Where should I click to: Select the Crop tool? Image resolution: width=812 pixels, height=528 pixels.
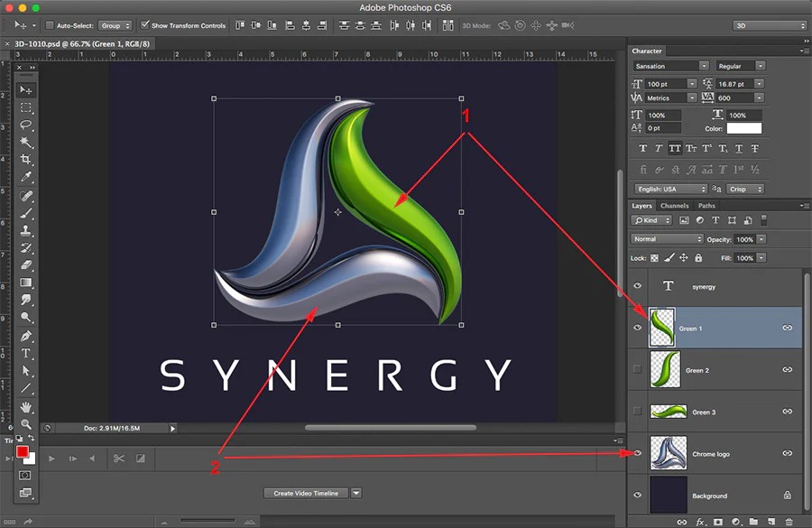pyautogui.click(x=26, y=160)
